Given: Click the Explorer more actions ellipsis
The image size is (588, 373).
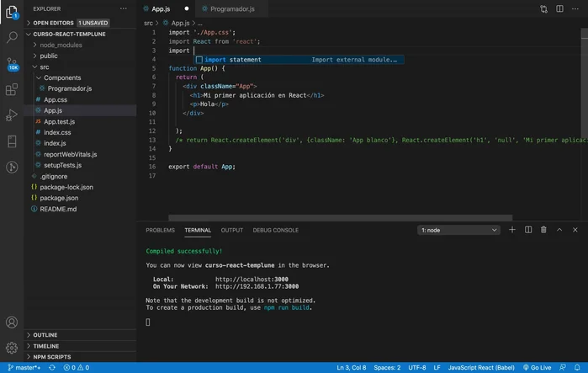Looking at the screenshot, I should [x=124, y=8].
